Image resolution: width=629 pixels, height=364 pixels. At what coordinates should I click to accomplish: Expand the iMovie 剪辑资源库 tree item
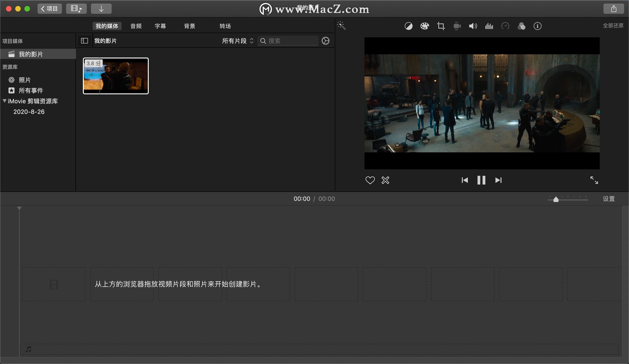click(5, 101)
